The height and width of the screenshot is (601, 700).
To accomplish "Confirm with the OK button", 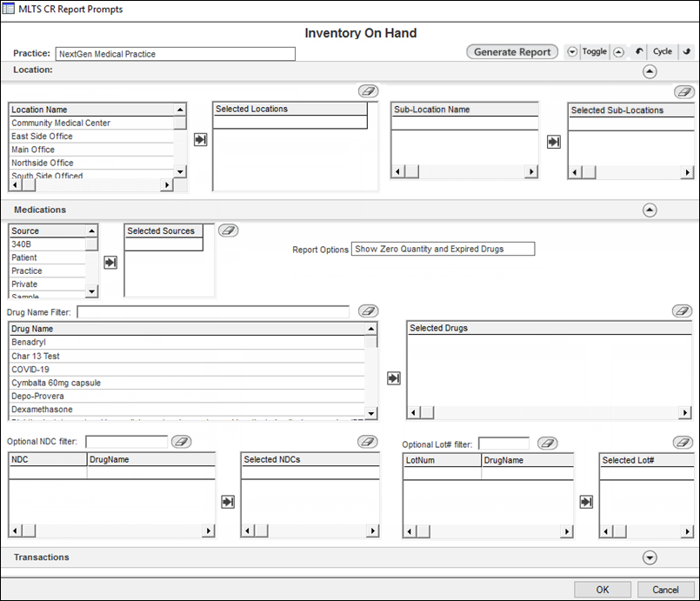I will pos(603,590).
